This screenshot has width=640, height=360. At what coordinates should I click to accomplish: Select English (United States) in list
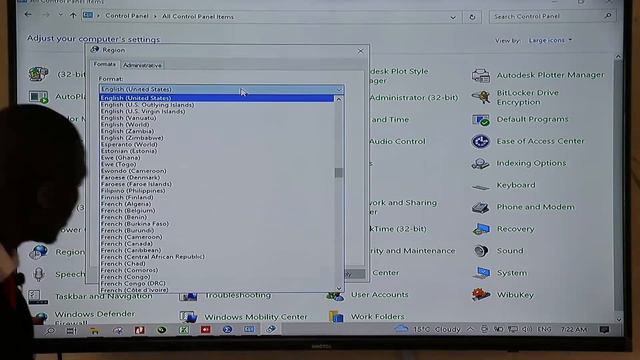[x=216, y=98]
